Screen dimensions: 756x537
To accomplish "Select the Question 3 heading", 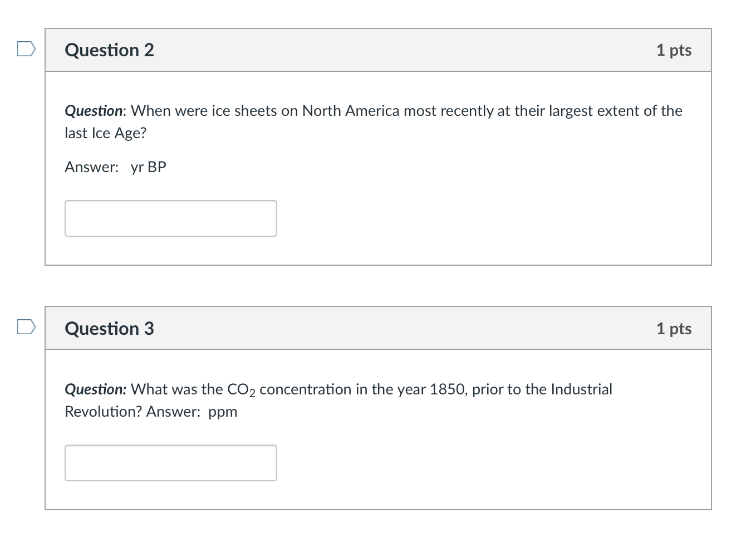I will coord(109,329).
